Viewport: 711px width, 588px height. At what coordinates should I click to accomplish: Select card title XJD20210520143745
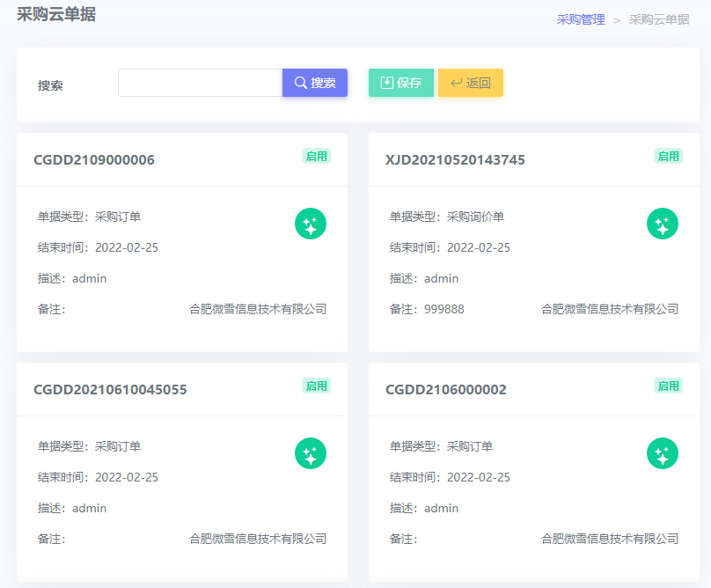point(455,159)
